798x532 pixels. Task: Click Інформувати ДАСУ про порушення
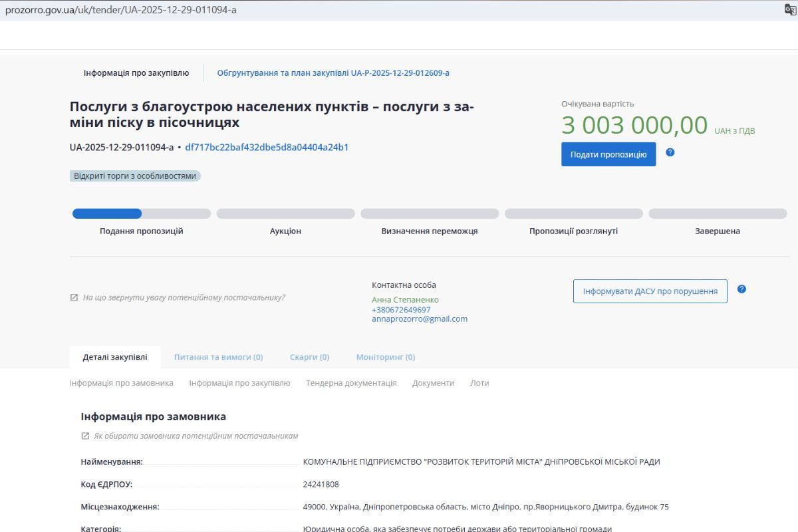pos(650,291)
